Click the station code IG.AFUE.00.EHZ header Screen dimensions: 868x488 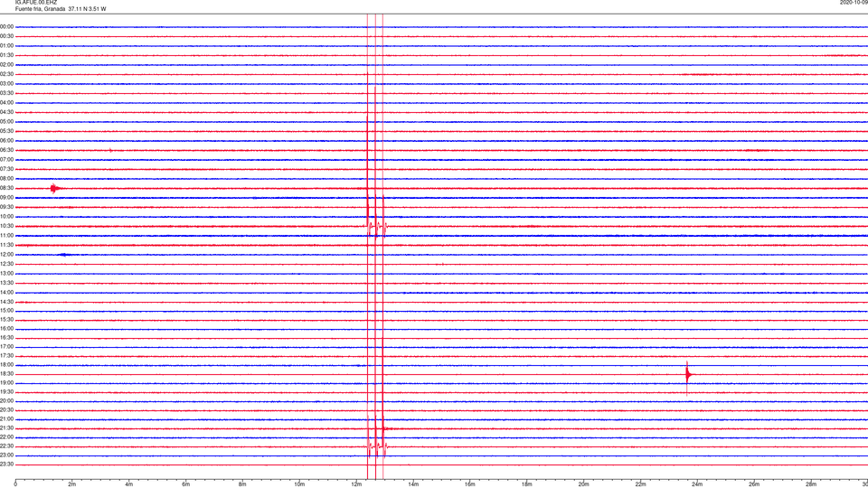pyautogui.click(x=36, y=3)
